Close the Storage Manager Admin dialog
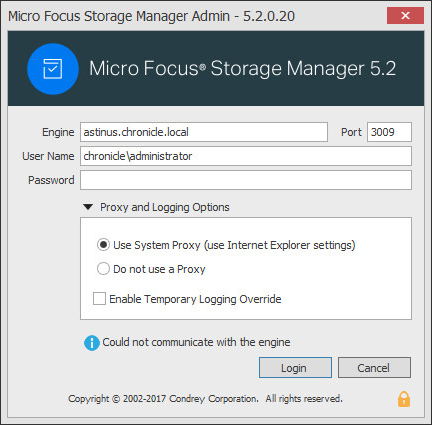 tap(405, 15)
